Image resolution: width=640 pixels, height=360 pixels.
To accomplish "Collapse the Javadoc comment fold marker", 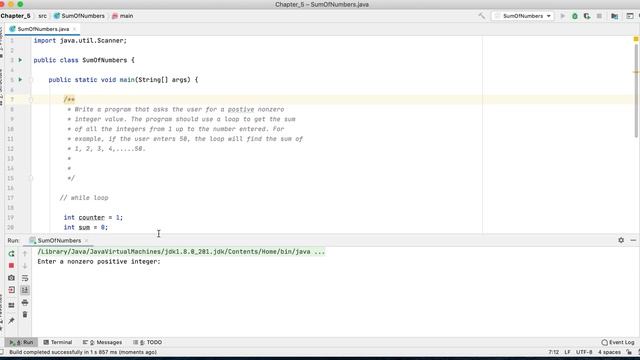I will click(31, 99).
